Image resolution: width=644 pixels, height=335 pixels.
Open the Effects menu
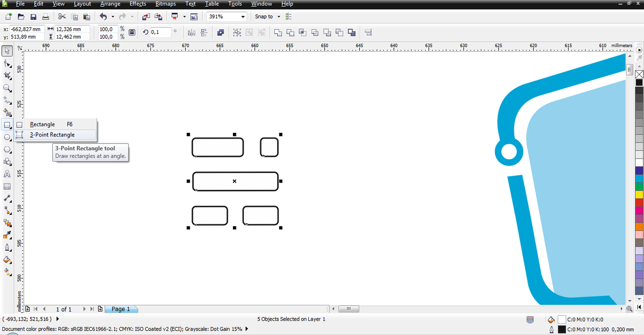click(138, 4)
